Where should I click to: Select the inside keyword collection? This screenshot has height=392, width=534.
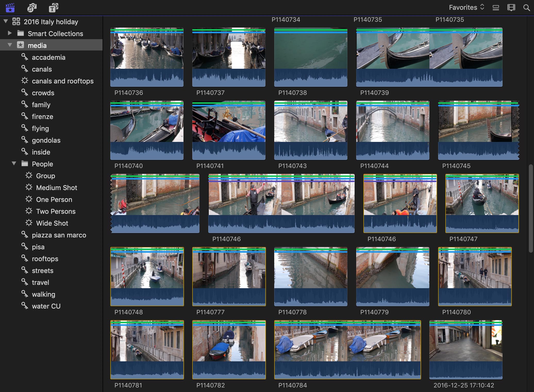click(41, 152)
